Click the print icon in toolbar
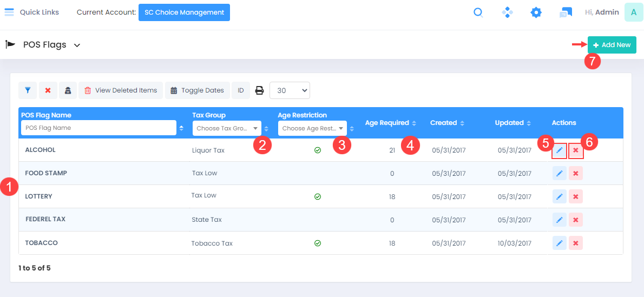This screenshot has width=644, height=297. pos(259,90)
